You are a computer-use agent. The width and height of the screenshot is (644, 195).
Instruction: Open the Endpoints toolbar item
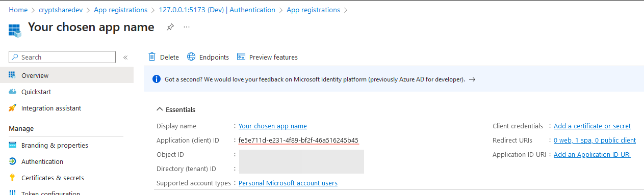pos(214,57)
